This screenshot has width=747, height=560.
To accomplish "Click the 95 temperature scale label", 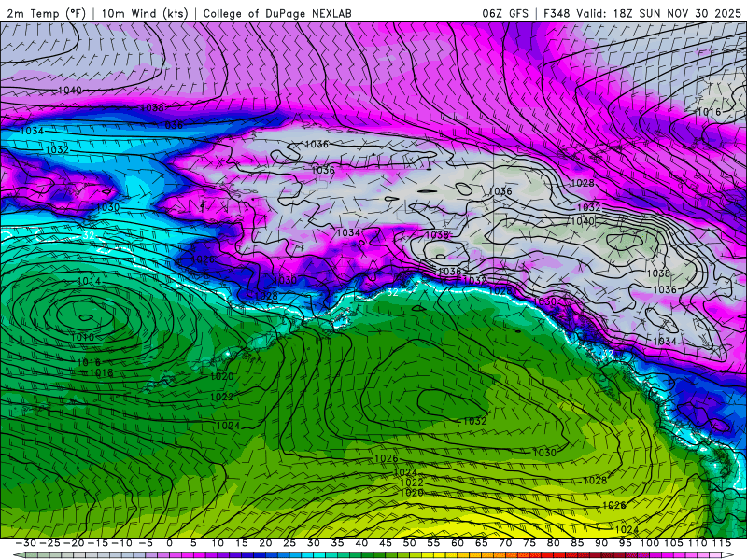I will pos(625,543).
